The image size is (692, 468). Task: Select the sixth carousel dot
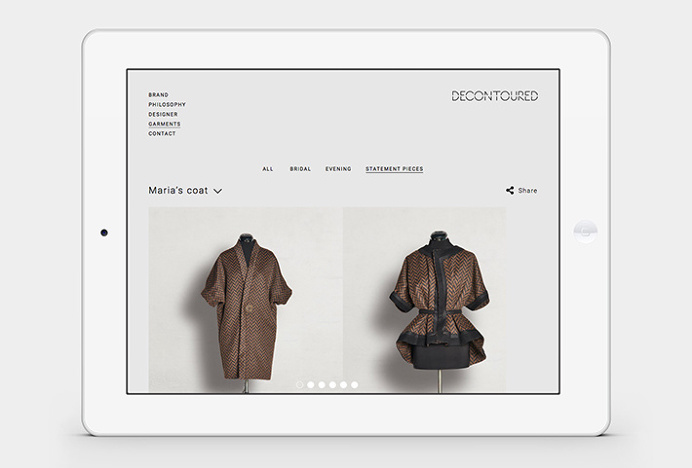pos(354,385)
